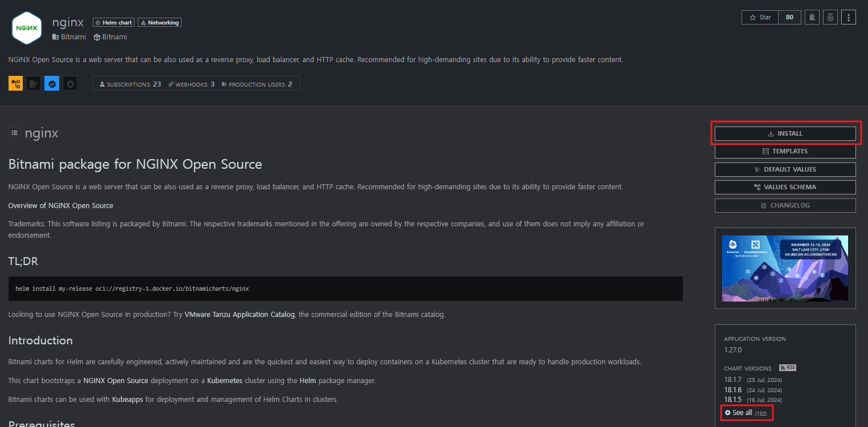Open the KubeCon CloudNativeCon banner image

click(x=785, y=268)
